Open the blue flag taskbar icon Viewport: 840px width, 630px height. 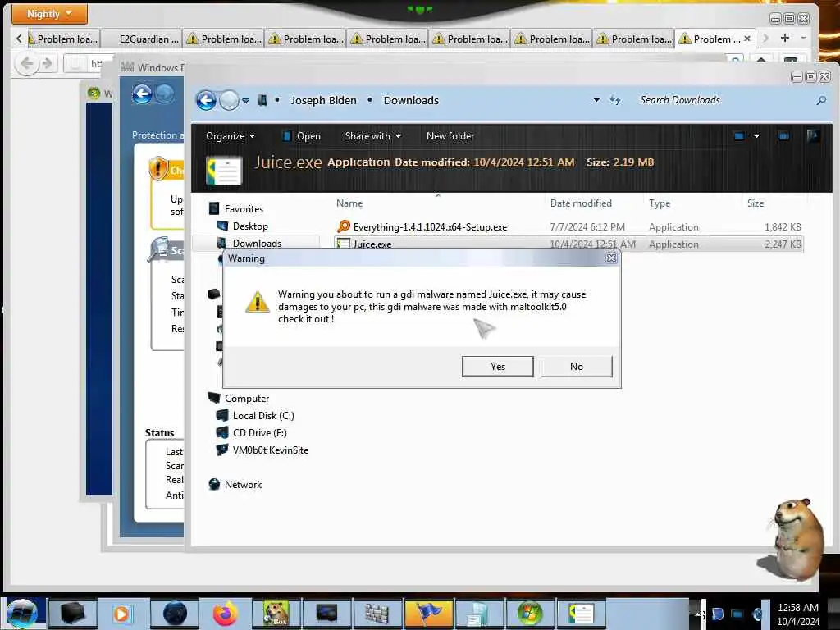(x=428, y=614)
